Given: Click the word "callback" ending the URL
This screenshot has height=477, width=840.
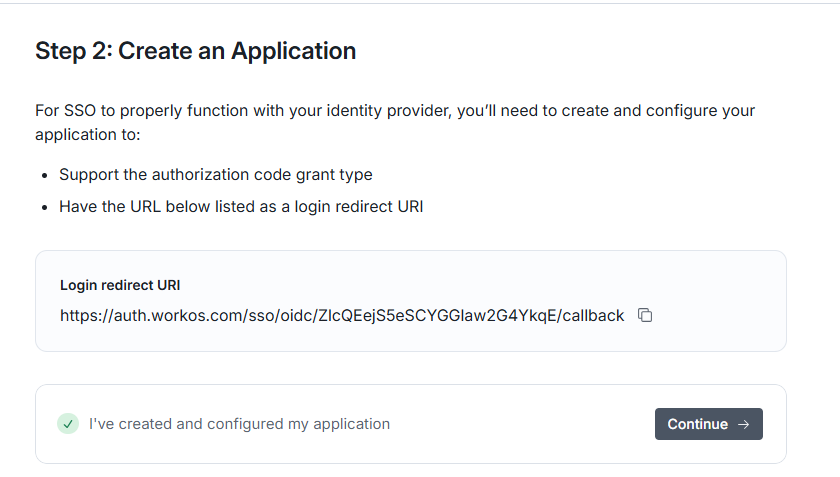Looking at the screenshot, I should [592, 315].
